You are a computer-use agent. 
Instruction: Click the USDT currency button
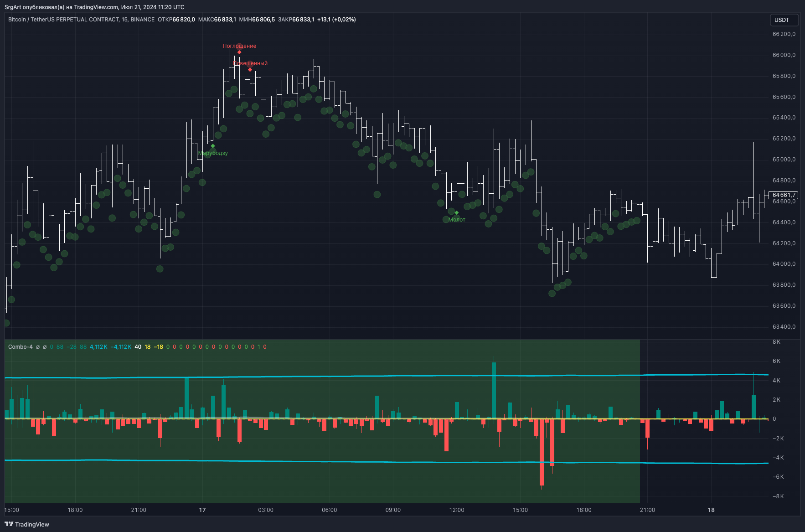(x=784, y=20)
